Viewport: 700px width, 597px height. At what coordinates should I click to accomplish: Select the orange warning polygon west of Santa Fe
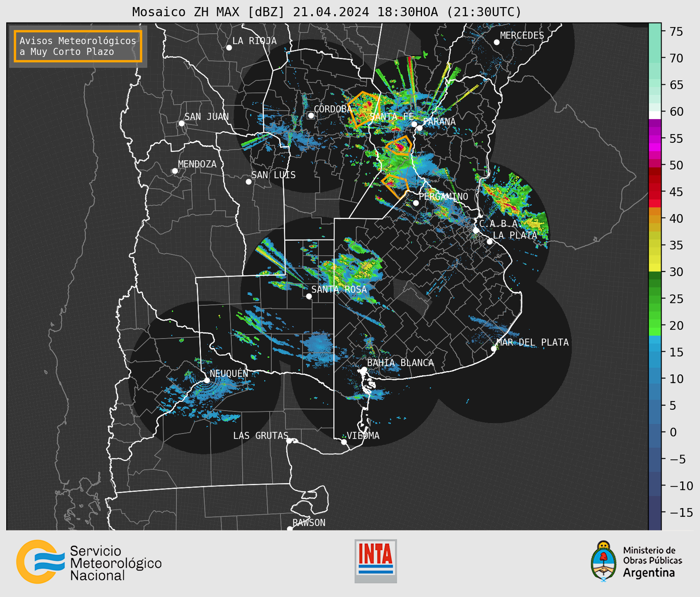point(363,109)
